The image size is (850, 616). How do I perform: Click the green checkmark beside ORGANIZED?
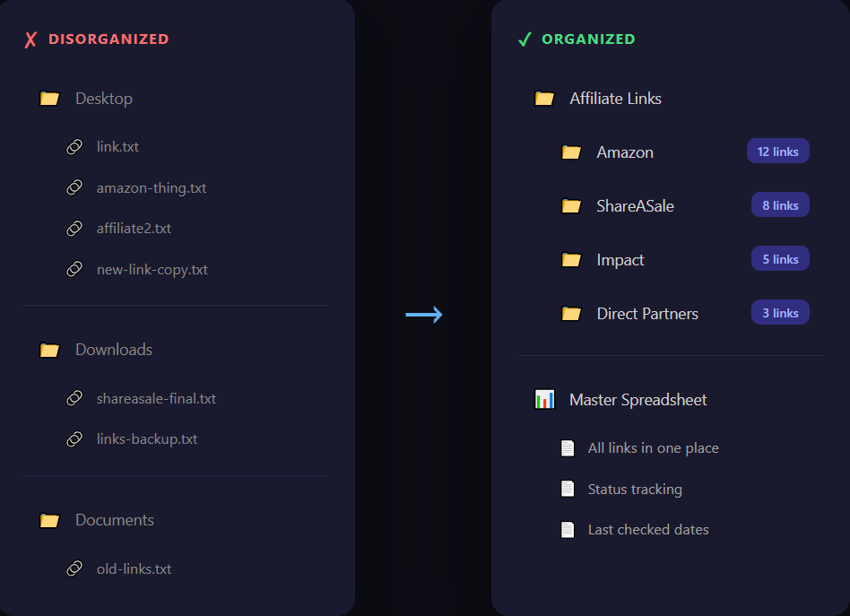[525, 39]
